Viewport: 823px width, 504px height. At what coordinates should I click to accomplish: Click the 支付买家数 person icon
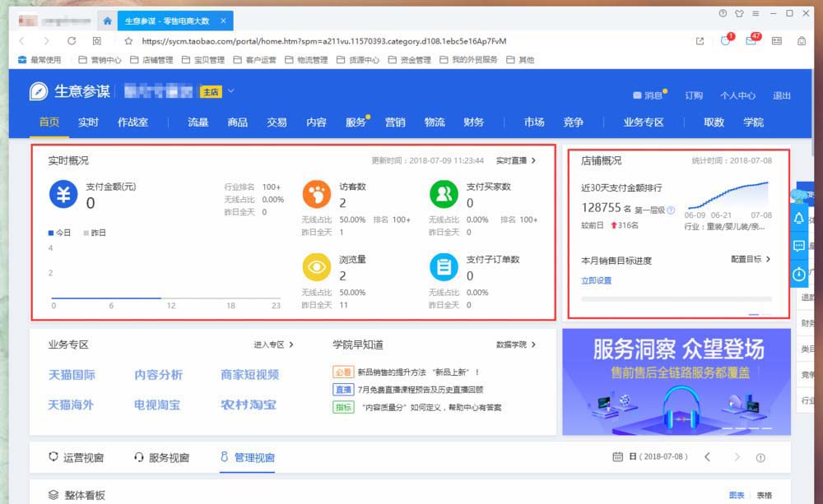point(444,194)
